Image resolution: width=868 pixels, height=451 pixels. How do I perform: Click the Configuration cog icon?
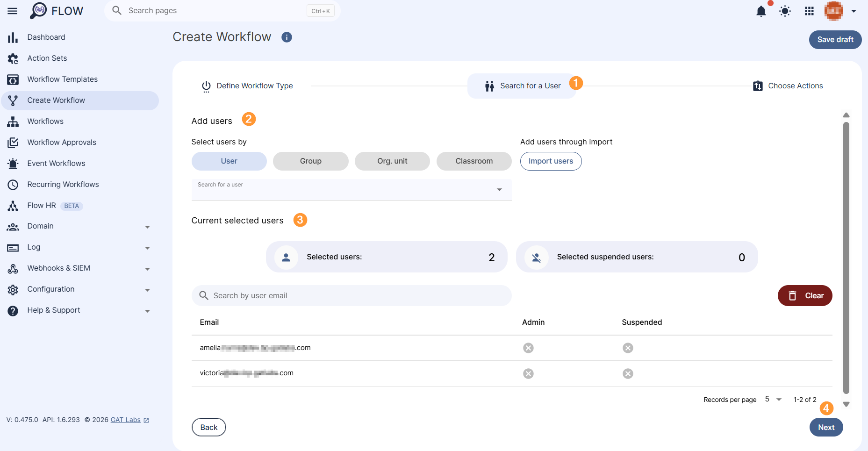[13, 290]
